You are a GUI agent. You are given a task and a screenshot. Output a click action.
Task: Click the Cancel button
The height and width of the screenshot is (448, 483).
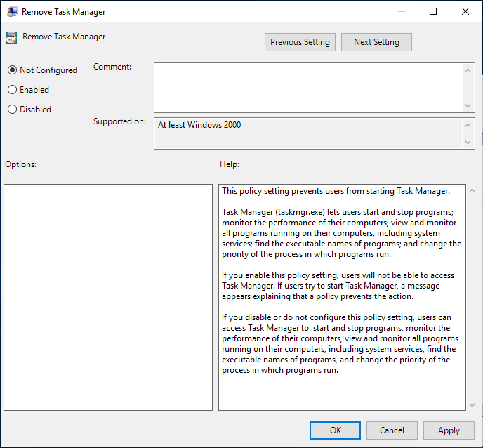click(392, 430)
